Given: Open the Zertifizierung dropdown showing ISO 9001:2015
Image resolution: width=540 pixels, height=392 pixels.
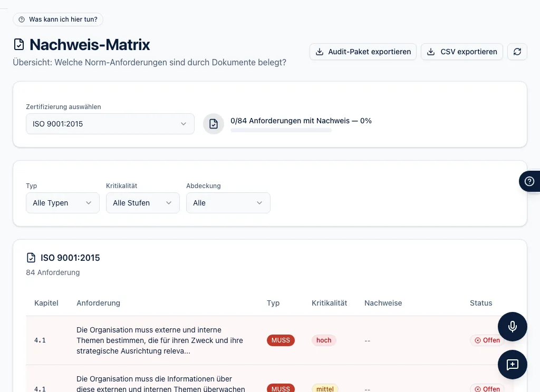Looking at the screenshot, I should 110,124.
